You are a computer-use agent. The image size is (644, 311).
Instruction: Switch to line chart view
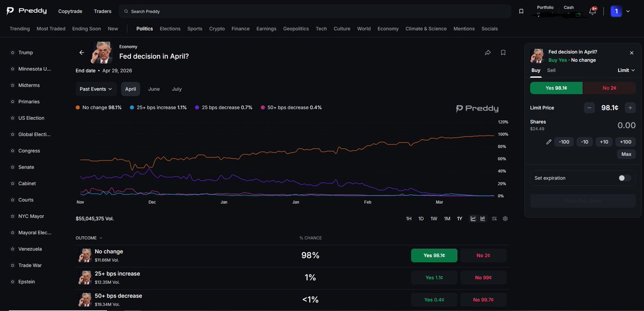(x=473, y=219)
